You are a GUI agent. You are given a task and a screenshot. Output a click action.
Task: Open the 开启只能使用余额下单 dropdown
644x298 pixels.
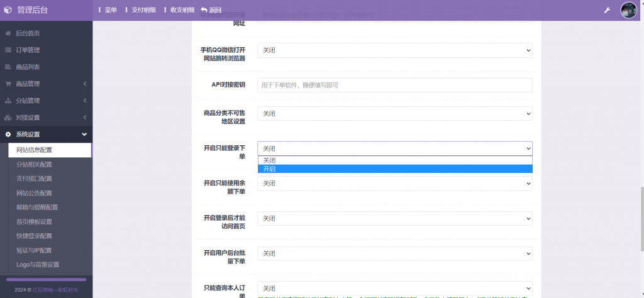coord(395,184)
